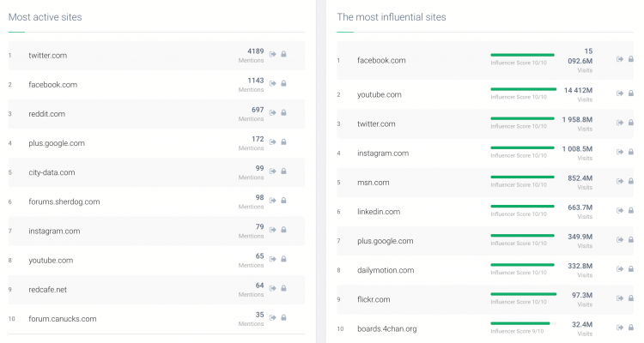Image resolution: width=644 pixels, height=343 pixels.
Task: Open youtube.com 14 412M visits arrow icon
Action: tap(620, 93)
